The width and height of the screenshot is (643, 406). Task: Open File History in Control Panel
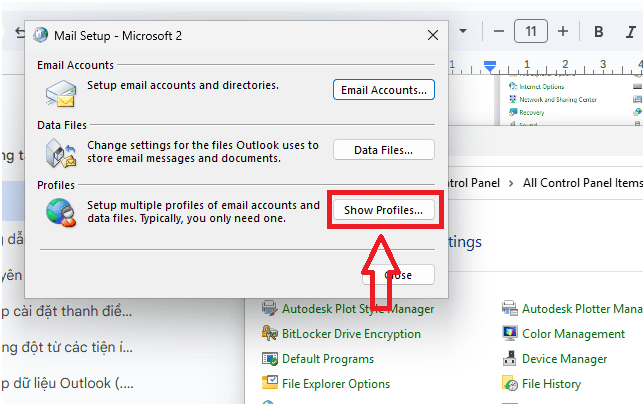(x=551, y=384)
